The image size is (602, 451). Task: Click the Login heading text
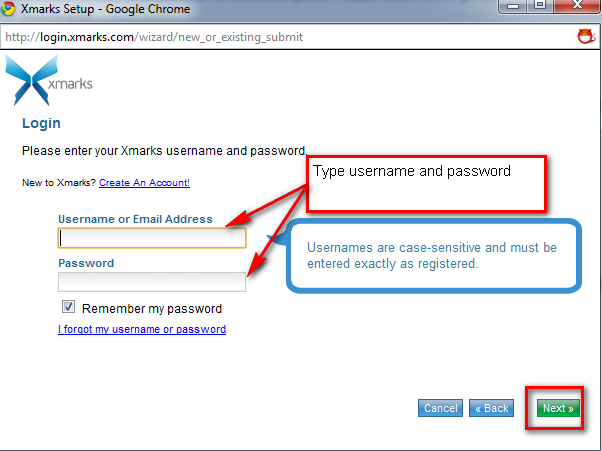(41, 123)
